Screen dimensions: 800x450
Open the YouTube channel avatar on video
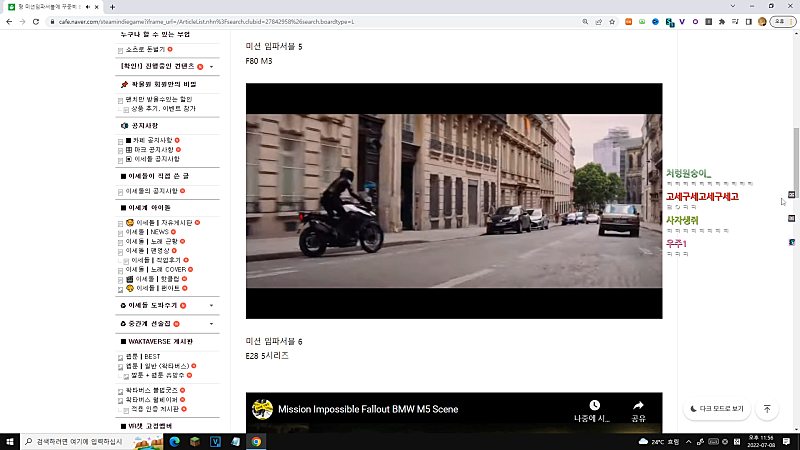coord(263,409)
